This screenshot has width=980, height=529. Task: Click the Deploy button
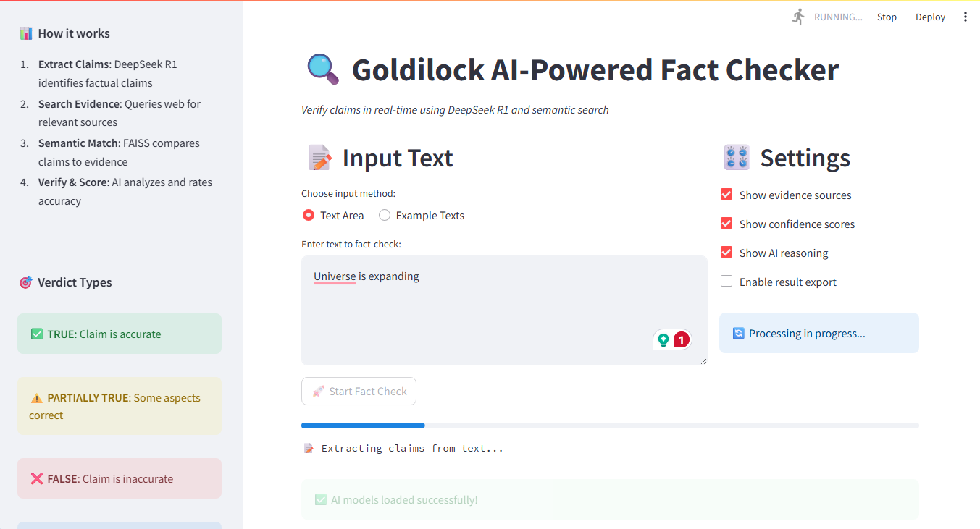930,17
